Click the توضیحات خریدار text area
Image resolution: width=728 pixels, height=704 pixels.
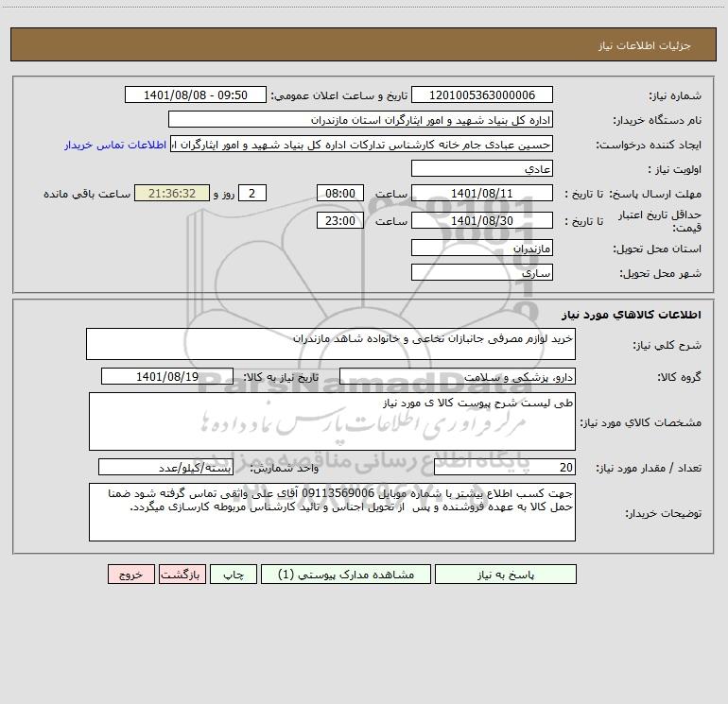click(x=332, y=512)
